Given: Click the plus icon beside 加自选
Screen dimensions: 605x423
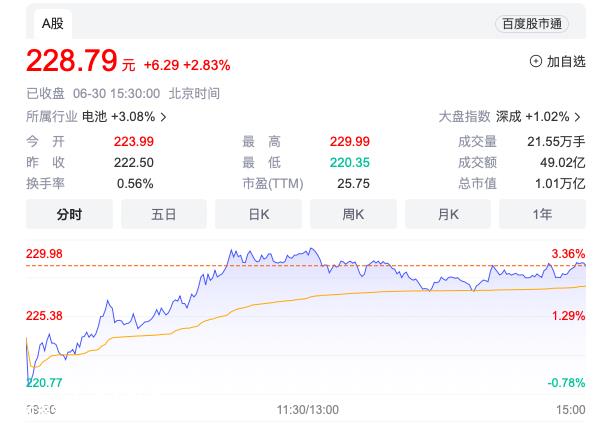Looking at the screenshot, I should pos(536,61).
